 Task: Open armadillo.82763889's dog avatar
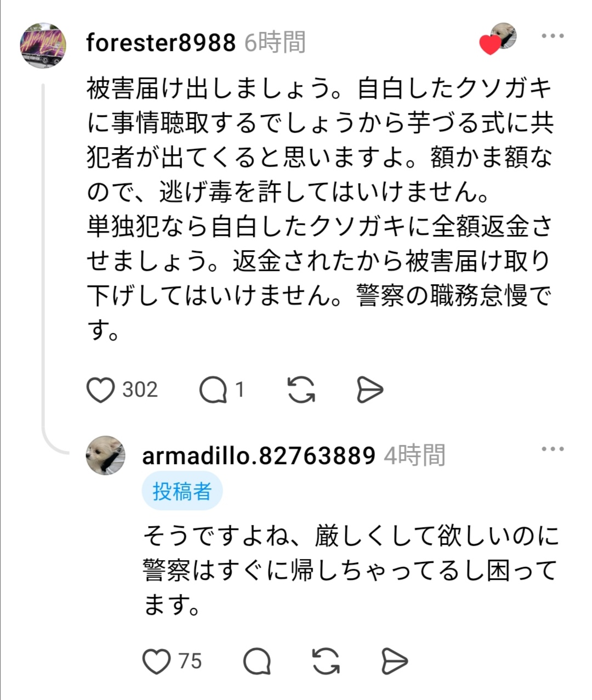pos(106,455)
